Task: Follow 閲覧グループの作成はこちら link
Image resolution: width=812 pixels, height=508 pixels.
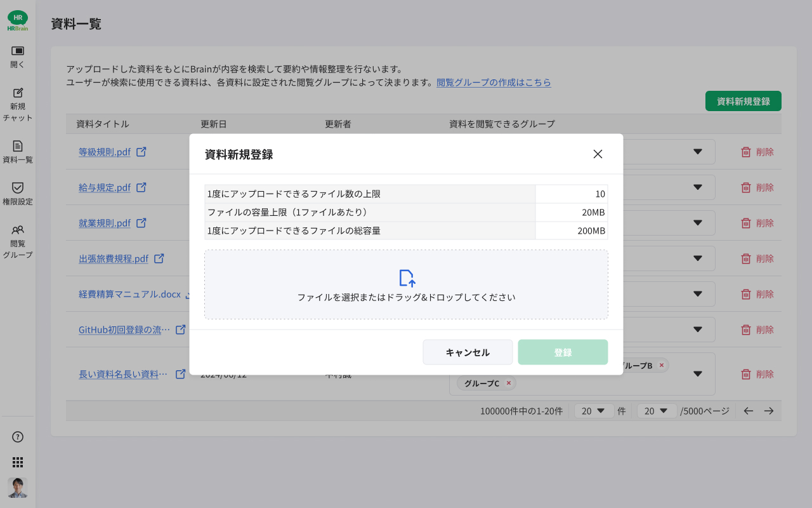Action: click(x=494, y=83)
